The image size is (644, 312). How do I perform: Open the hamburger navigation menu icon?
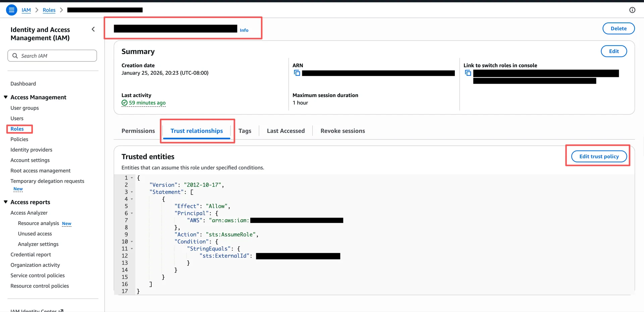pyautogui.click(x=11, y=10)
